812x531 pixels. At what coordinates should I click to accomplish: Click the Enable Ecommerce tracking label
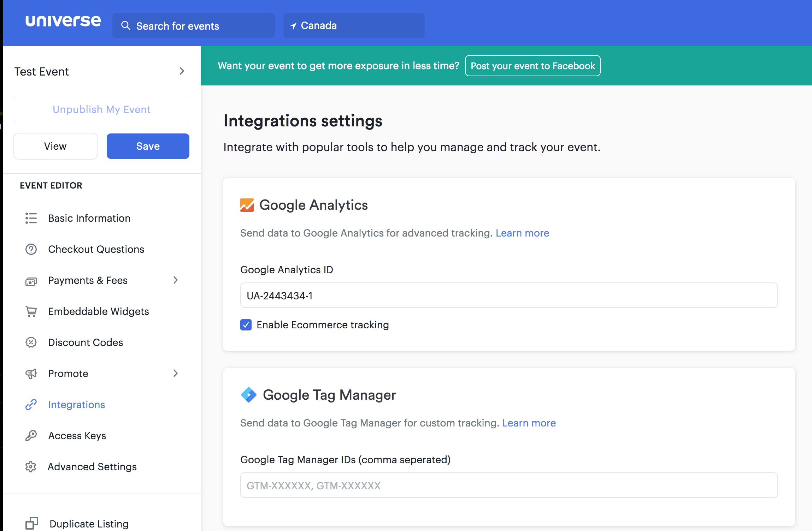[x=323, y=325]
